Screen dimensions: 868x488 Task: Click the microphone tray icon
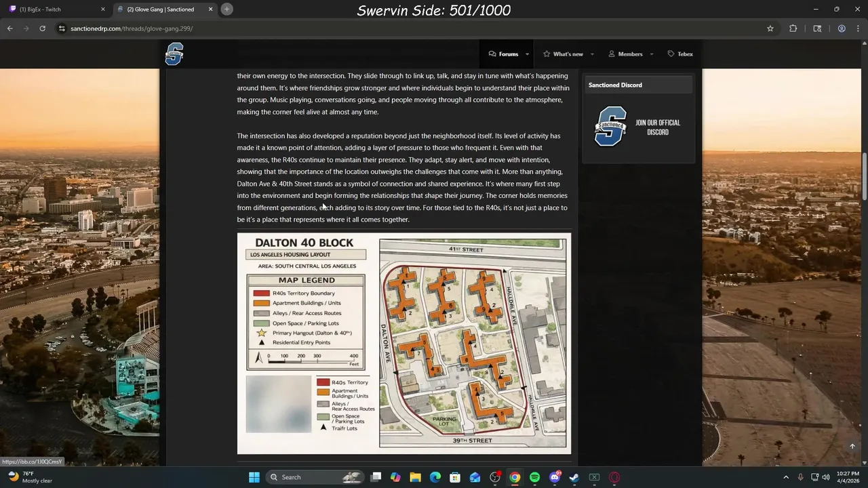801,477
